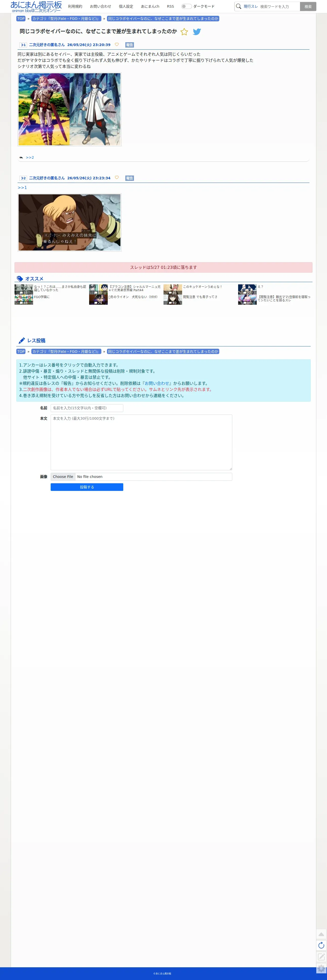Like post 2 with its heart icon
This screenshot has height=980, width=327.
tap(117, 178)
